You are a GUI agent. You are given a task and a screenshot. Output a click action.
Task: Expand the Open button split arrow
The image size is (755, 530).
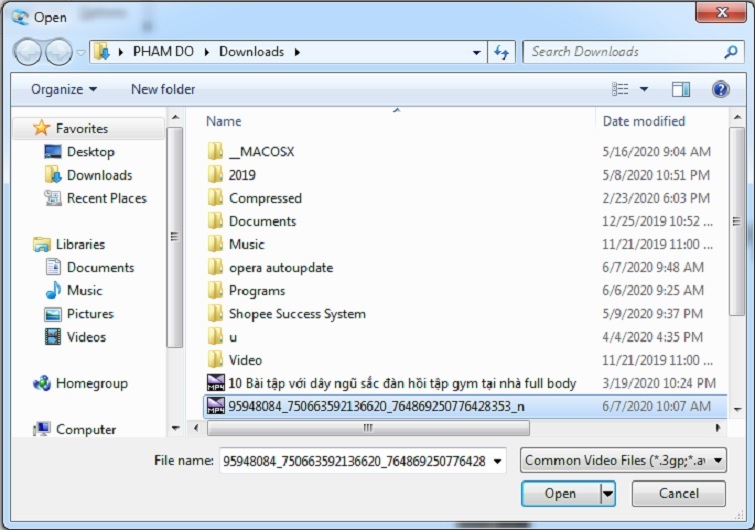(x=607, y=493)
